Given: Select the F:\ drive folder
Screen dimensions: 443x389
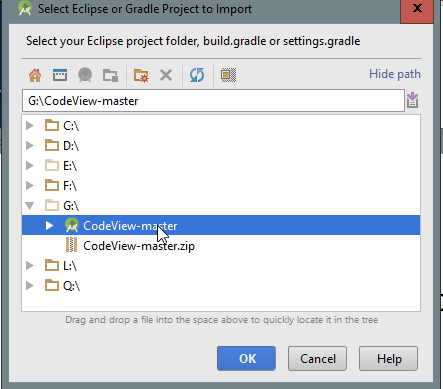Looking at the screenshot, I should click(x=70, y=186).
